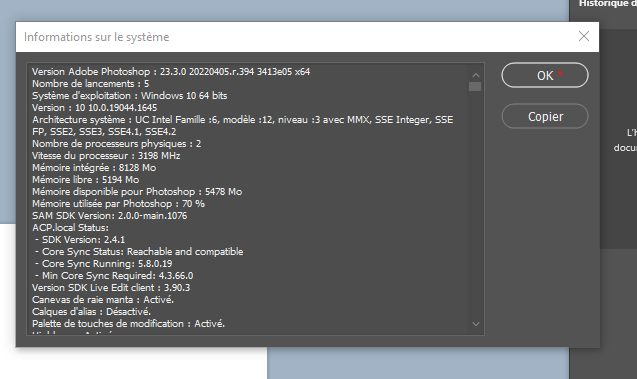Click the Core Sync Running: 5.8.0.19 line
637x379 pixels.
pos(104,264)
